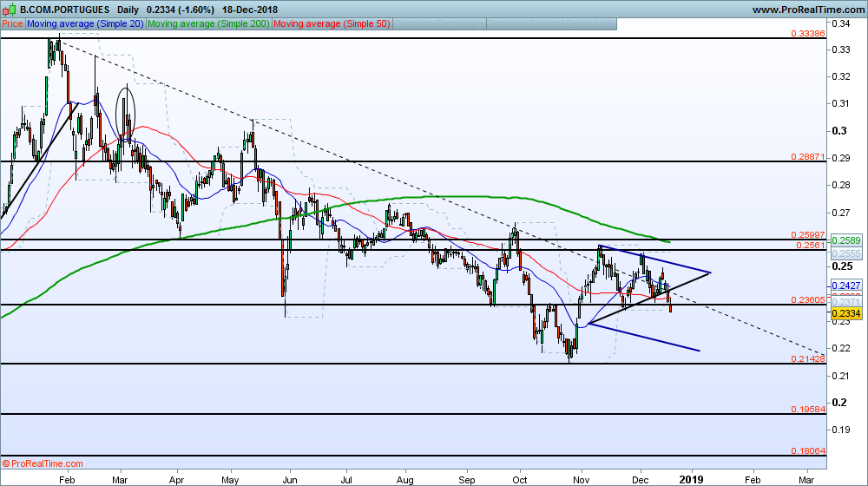868x486 pixels.
Task: Click the Daily timeframe label
Action: point(128,10)
